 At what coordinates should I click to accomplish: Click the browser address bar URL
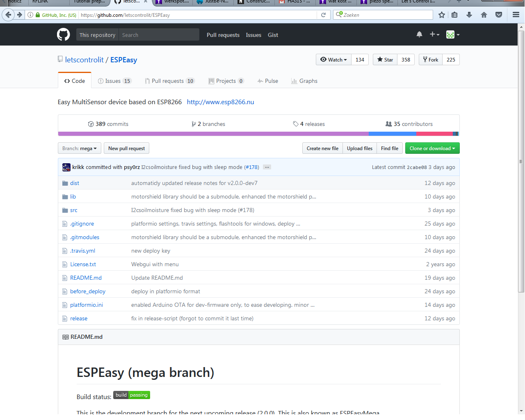click(125, 15)
